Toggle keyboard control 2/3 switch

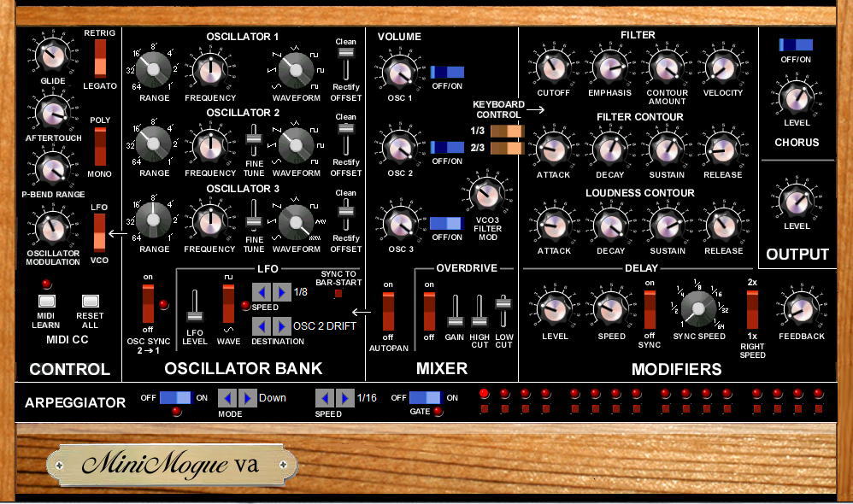tap(507, 148)
